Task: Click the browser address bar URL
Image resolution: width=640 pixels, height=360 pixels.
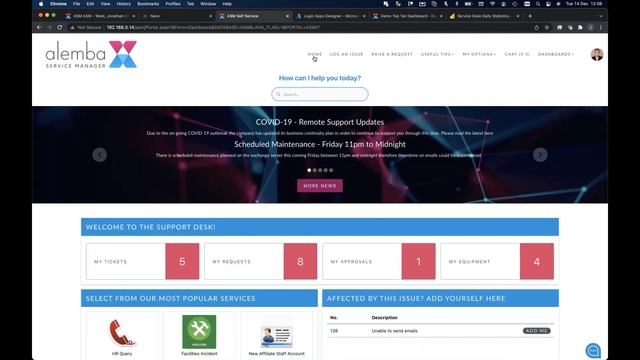Action: (x=213, y=27)
